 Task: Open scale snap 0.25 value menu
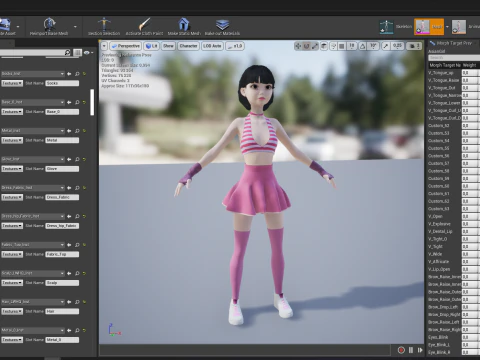tap(397, 46)
